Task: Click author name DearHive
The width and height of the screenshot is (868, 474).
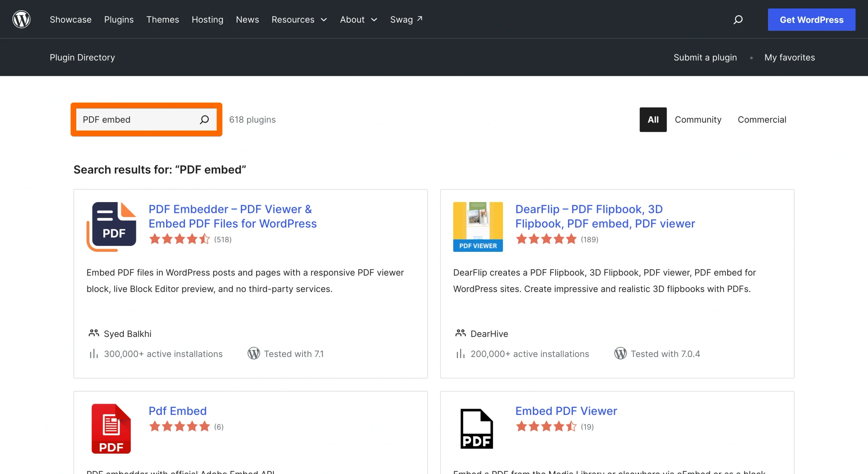Action: click(489, 334)
